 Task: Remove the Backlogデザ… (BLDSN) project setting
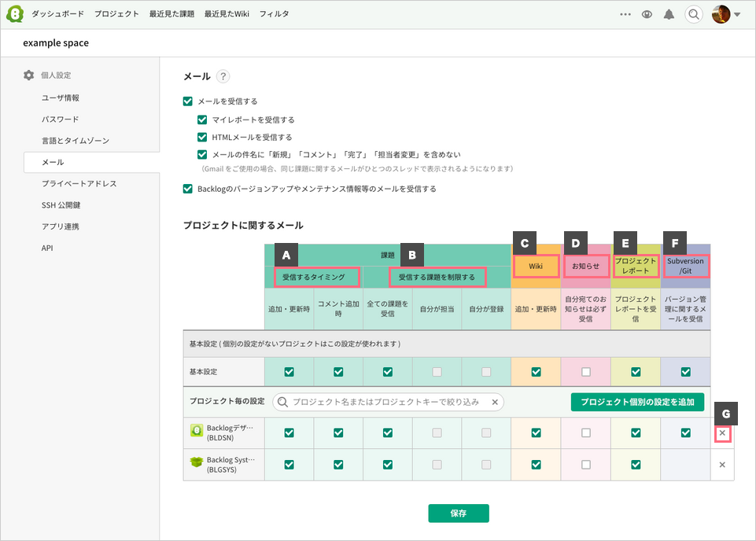(722, 433)
